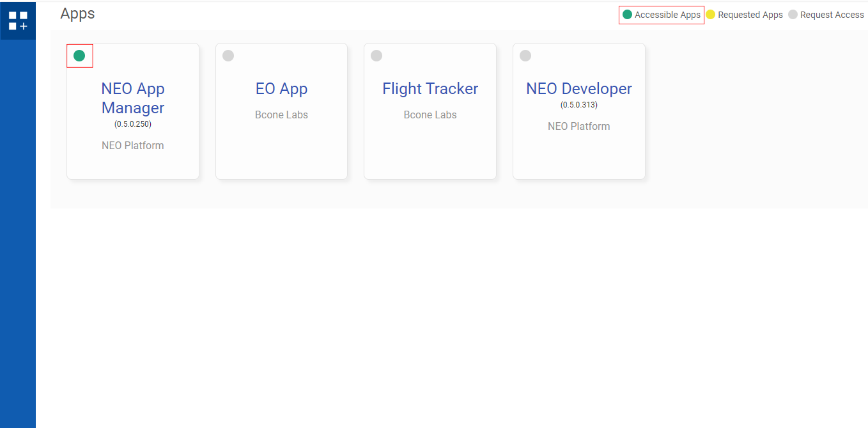
Task: Click yellow Requested Apps legend dot
Action: coord(710,15)
